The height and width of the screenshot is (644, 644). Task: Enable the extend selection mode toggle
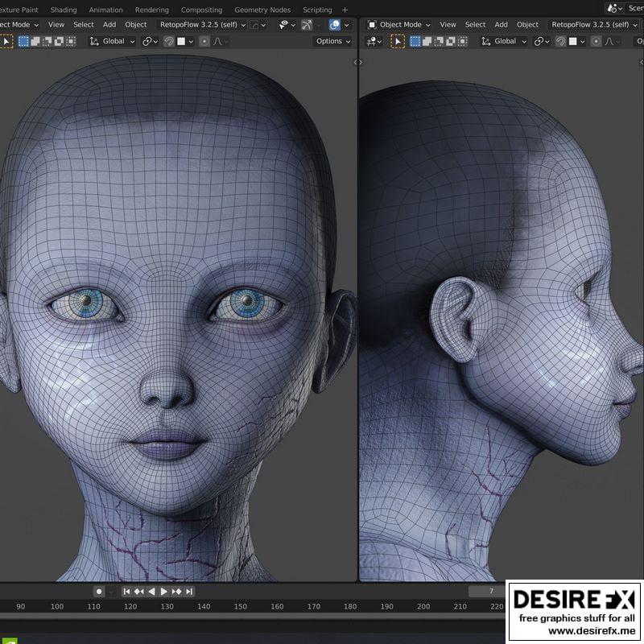click(36, 41)
